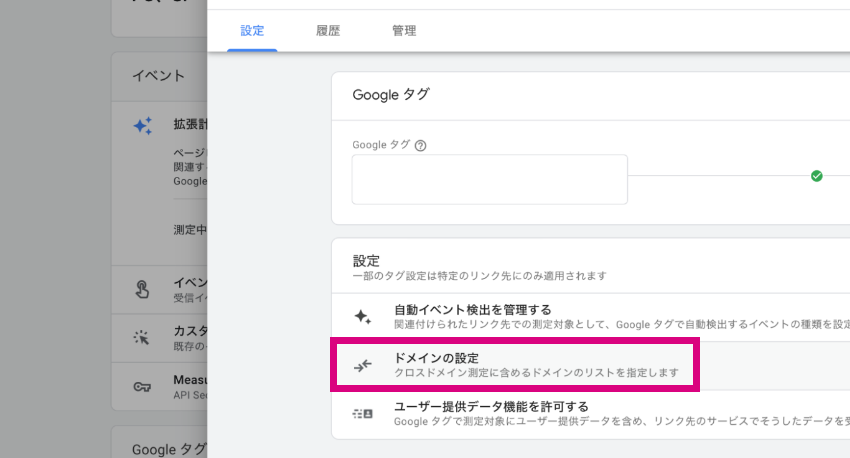
Task: Switch to the 設定 tab
Action: click(x=252, y=31)
